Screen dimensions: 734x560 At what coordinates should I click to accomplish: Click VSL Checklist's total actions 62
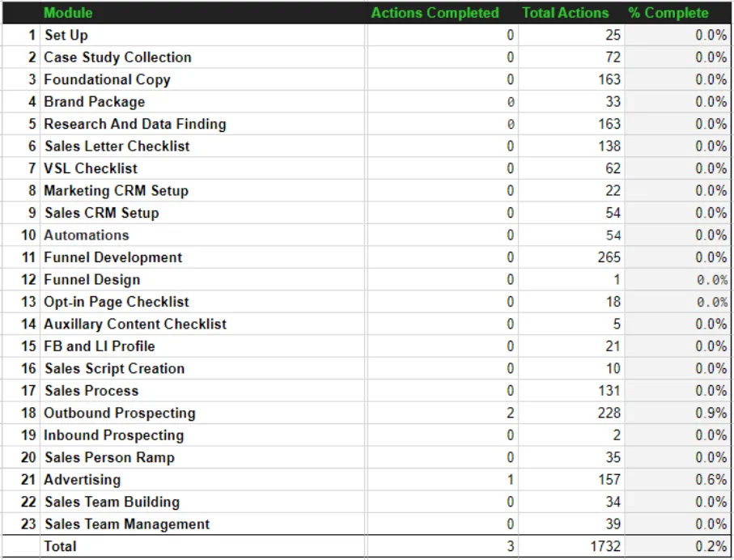613,168
